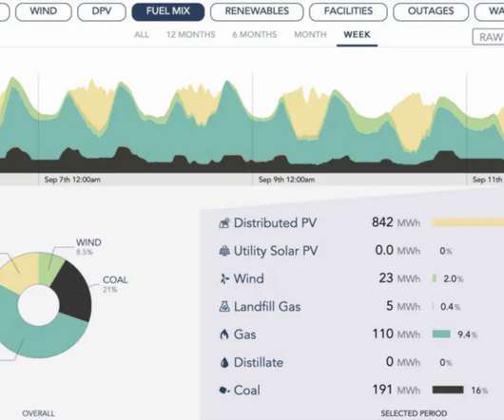The height and width of the screenshot is (420, 504).
Task: Click the Gas flame icon
Action: (224, 334)
